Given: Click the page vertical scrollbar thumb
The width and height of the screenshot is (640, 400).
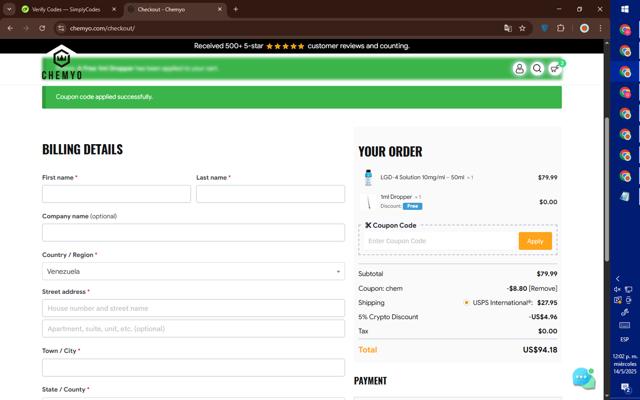Looking at the screenshot, I should [607, 190].
